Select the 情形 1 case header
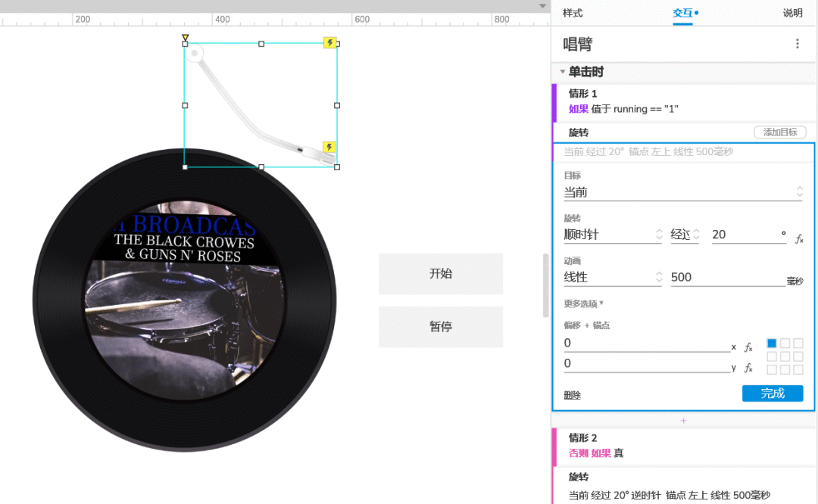The width and height of the screenshot is (818, 504). pyautogui.click(x=582, y=94)
